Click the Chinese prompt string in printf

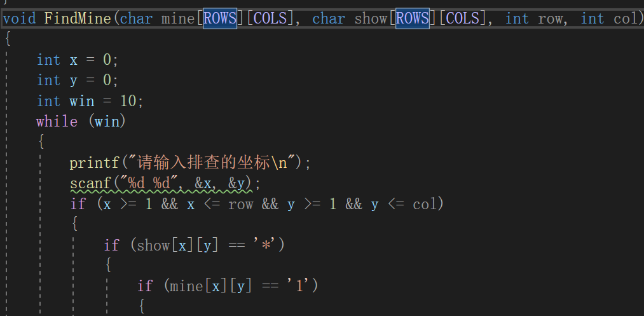[212, 163]
